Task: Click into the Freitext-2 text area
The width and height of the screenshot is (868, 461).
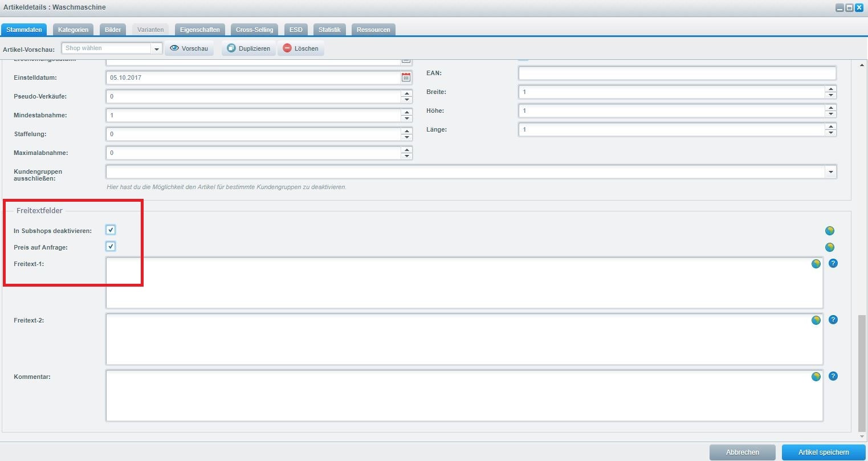Action: tap(464, 339)
